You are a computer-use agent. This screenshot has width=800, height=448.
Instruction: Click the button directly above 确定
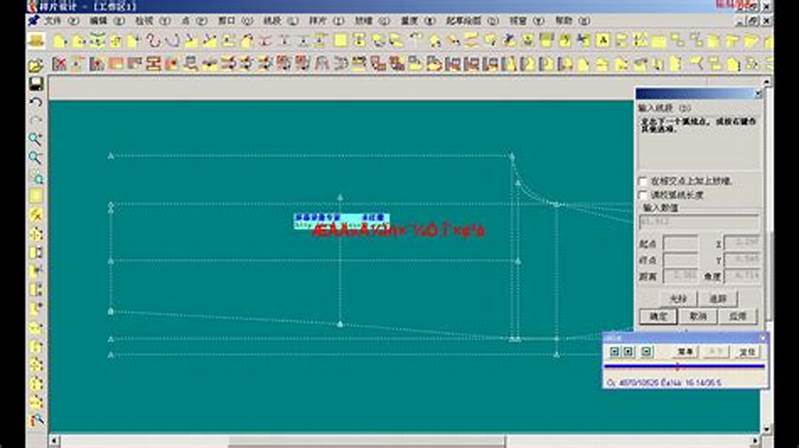pos(678,298)
